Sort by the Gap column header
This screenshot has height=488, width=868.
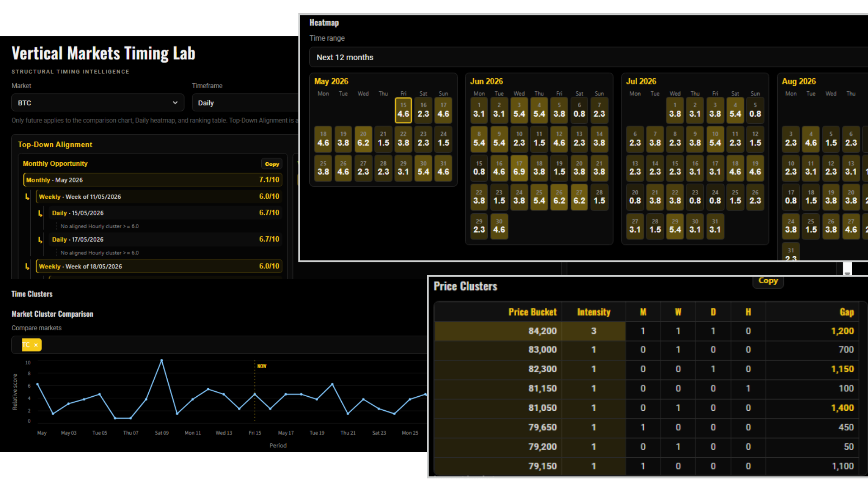[847, 312]
